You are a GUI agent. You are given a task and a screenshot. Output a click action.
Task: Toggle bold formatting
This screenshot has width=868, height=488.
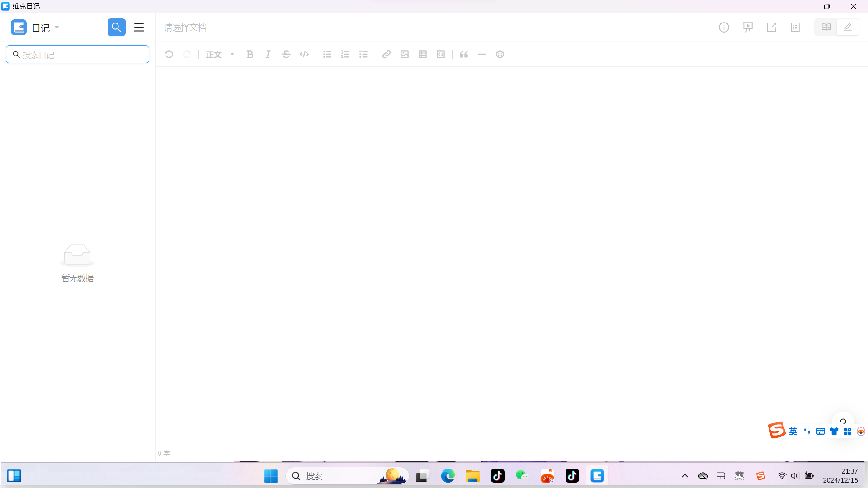click(x=250, y=54)
